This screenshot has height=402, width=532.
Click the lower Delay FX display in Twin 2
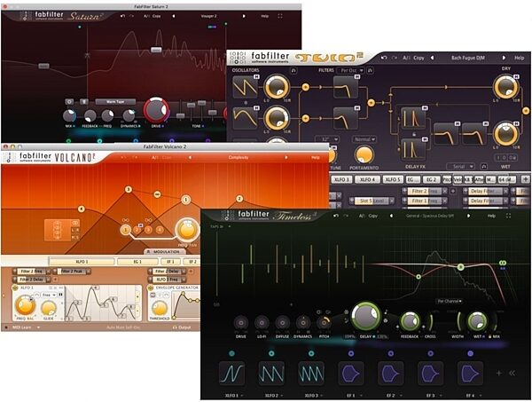click(413, 149)
